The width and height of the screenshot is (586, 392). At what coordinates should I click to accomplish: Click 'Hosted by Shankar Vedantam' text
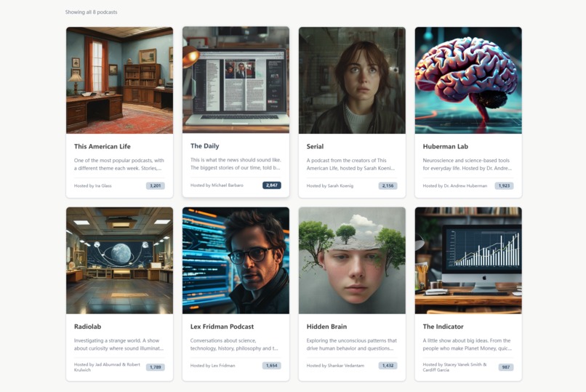(x=335, y=366)
